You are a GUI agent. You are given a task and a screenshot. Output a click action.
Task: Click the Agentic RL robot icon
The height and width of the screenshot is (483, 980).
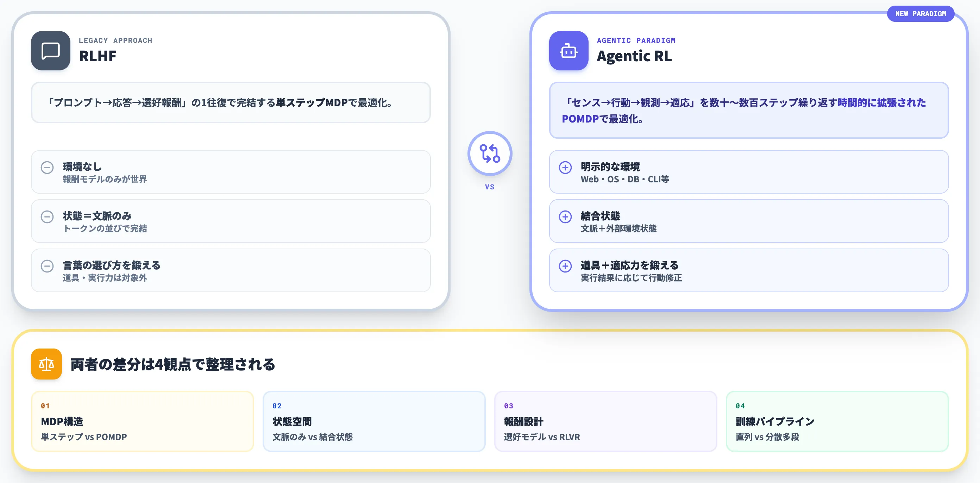pos(568,51)
